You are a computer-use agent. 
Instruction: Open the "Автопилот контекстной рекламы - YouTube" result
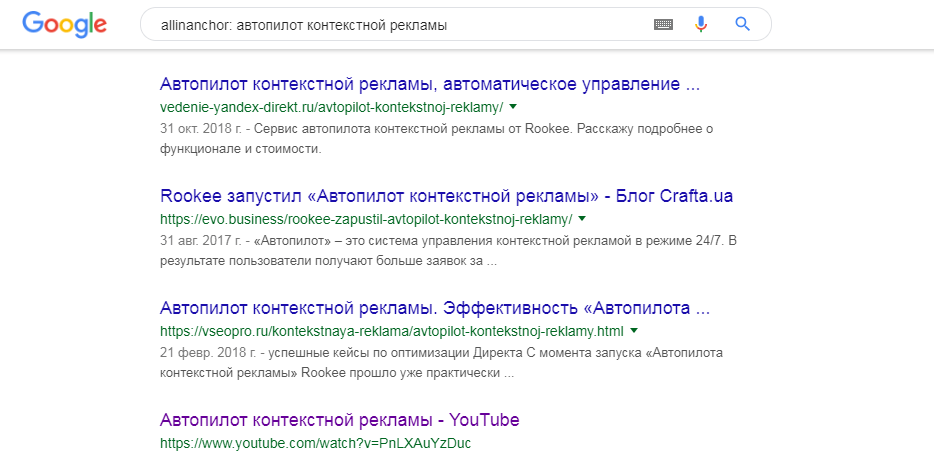pyautogui.click(x=340, y=420)
